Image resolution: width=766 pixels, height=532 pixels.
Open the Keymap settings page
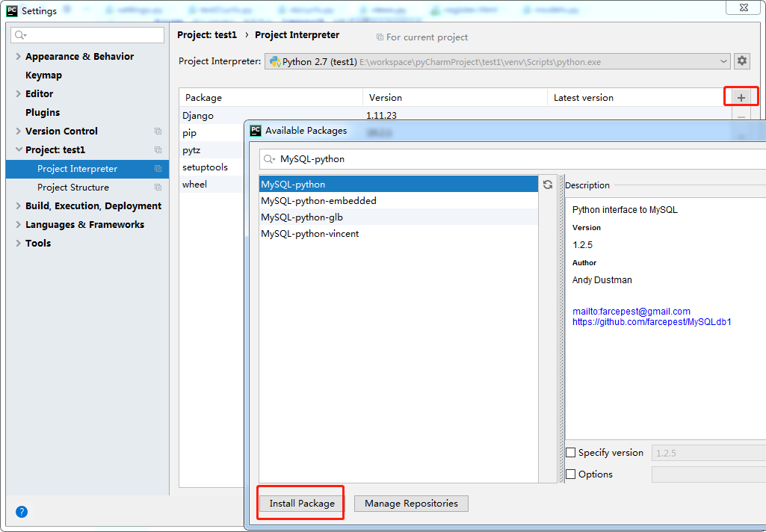pyautogui.click(x=43, y=75)
